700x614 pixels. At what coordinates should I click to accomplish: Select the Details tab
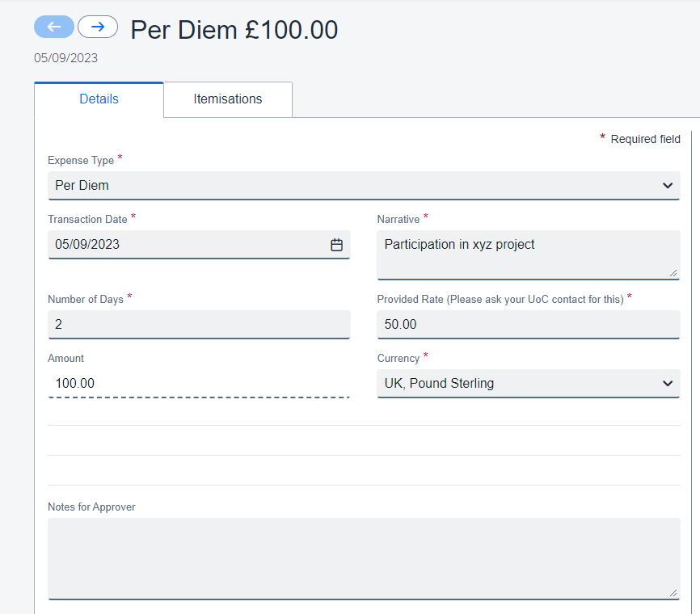pyautogui.click(x=99, y=99)
